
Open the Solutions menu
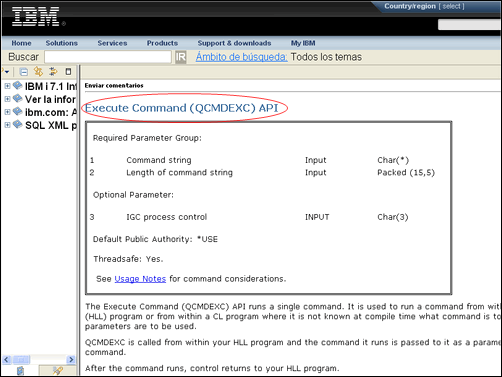click(62, 43)
